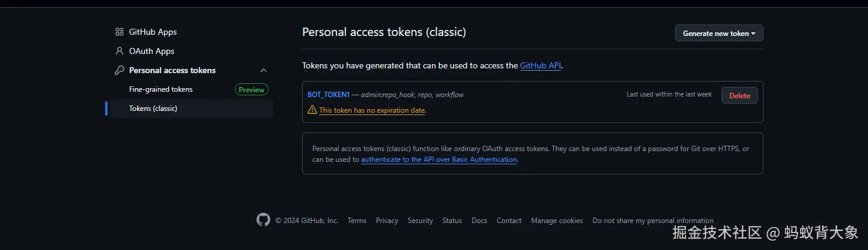Image resolution: width=868 pixels, height=250 pixels.
Task: Visit the Docs footer link
Action: click(479, 221)
